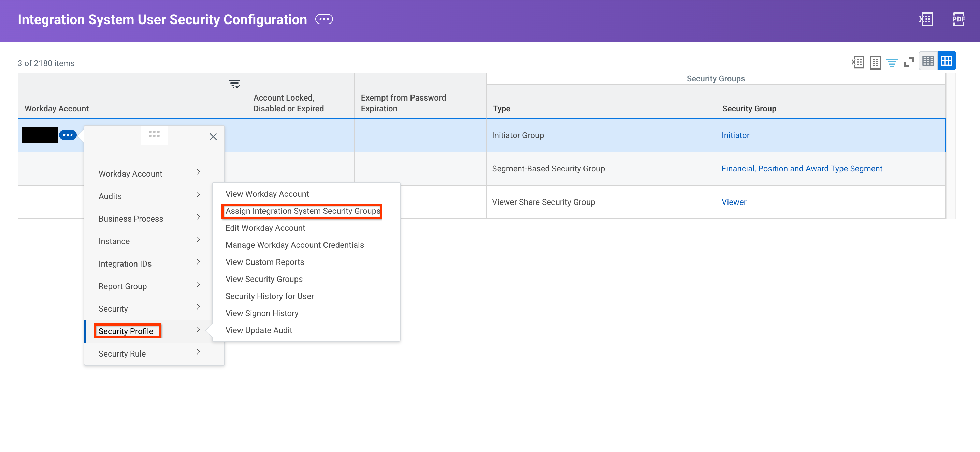Expand the Workday Account submenu
Screen dimensions: 980x452
(149, 174)
